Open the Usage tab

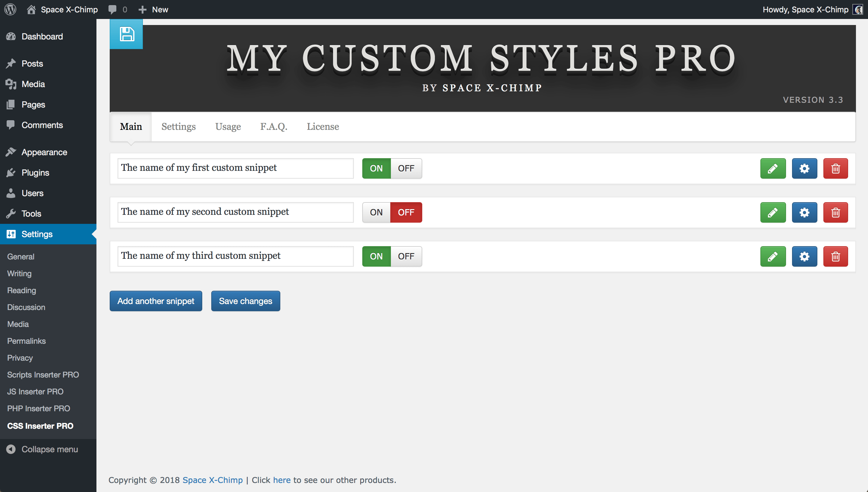(x=228, y=126)
